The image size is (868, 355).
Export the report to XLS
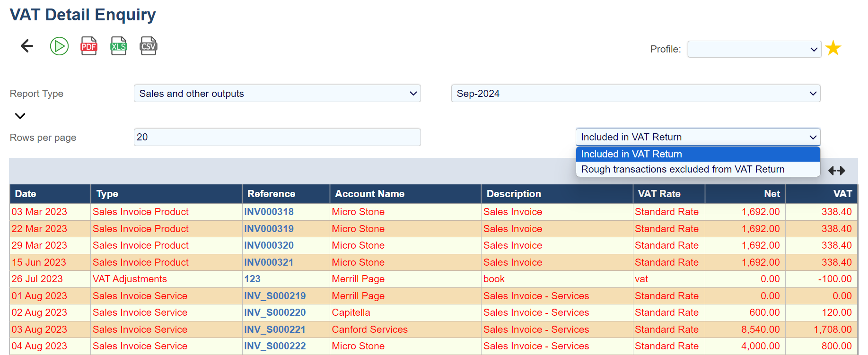click(x=118, y=46)
